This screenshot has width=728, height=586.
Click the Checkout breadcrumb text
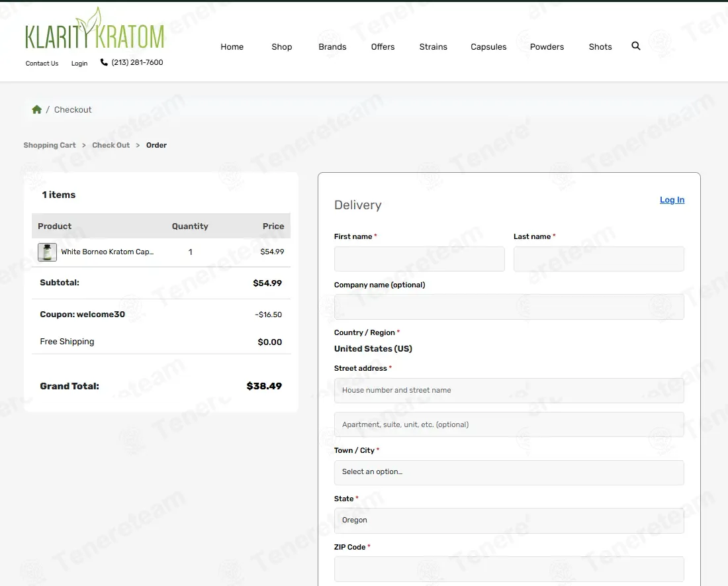pos(73,109)
